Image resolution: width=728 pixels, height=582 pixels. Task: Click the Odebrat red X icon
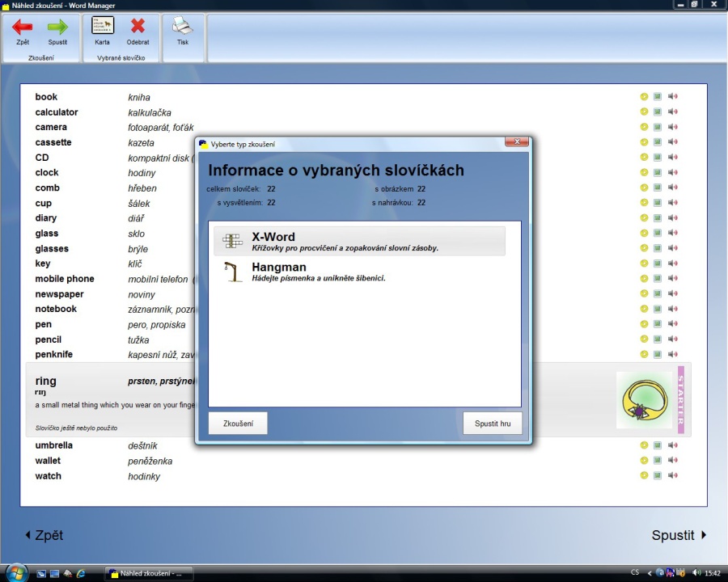tap(138, 27)
